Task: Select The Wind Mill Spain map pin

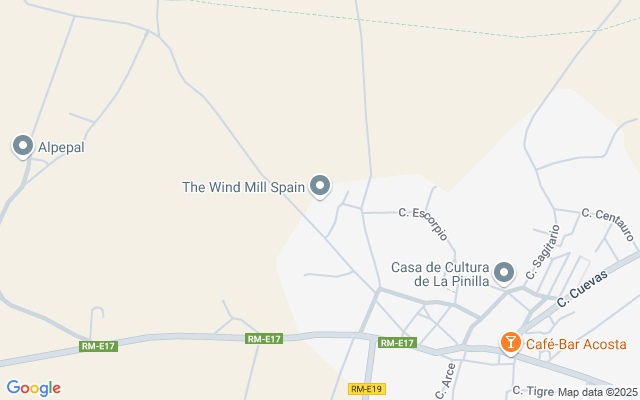Action: 320,187
